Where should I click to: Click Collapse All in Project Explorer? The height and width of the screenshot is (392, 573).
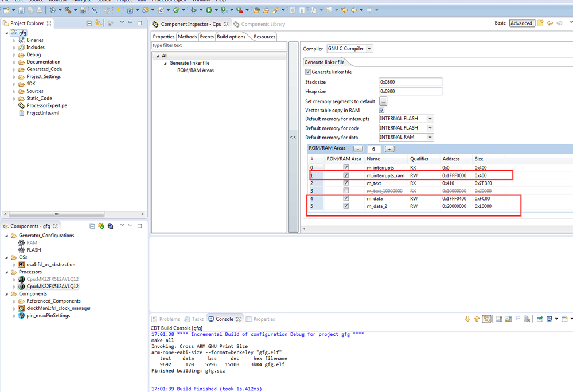point(89,23)
